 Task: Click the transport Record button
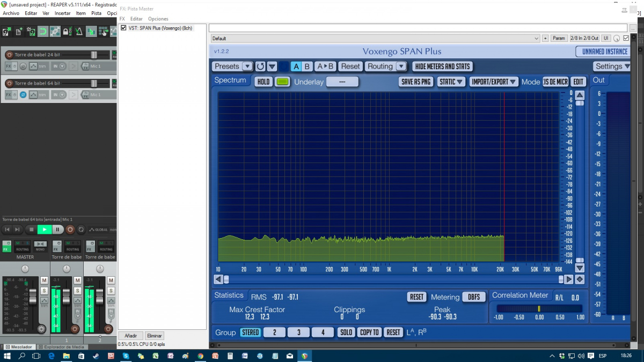point(70,230)
